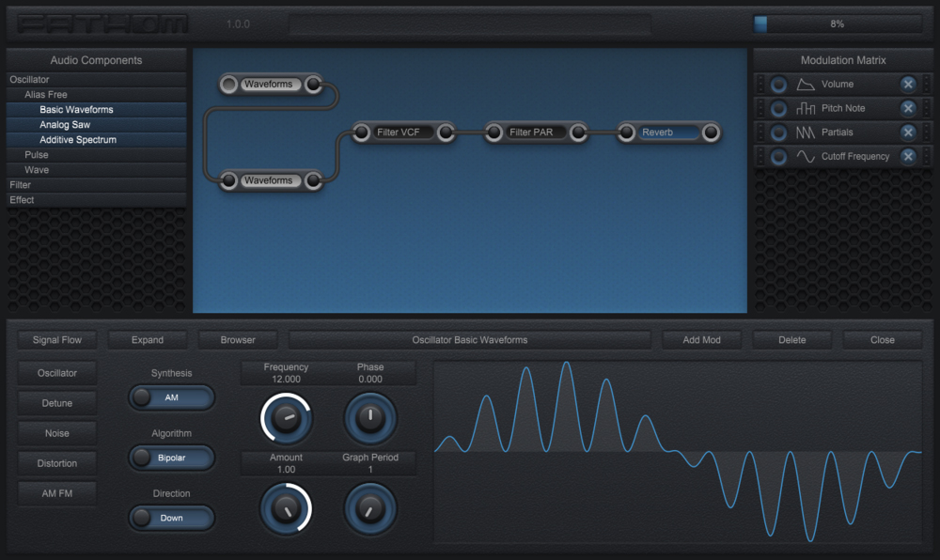Image resolution: width=940 pixels, height=560 pixels.
Task: Click the Reverb node input port
Action: pyautogui.click(x=626, y=132)
